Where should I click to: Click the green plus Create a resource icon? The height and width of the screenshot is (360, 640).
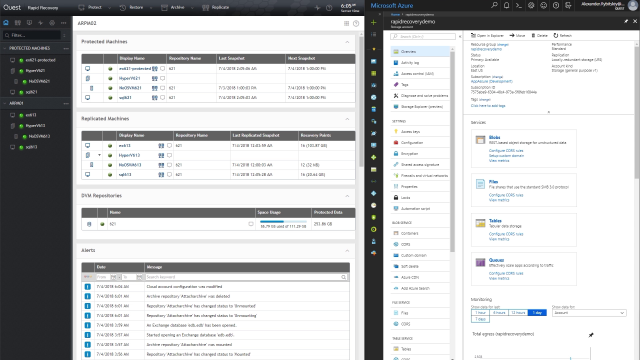point(373,22)
